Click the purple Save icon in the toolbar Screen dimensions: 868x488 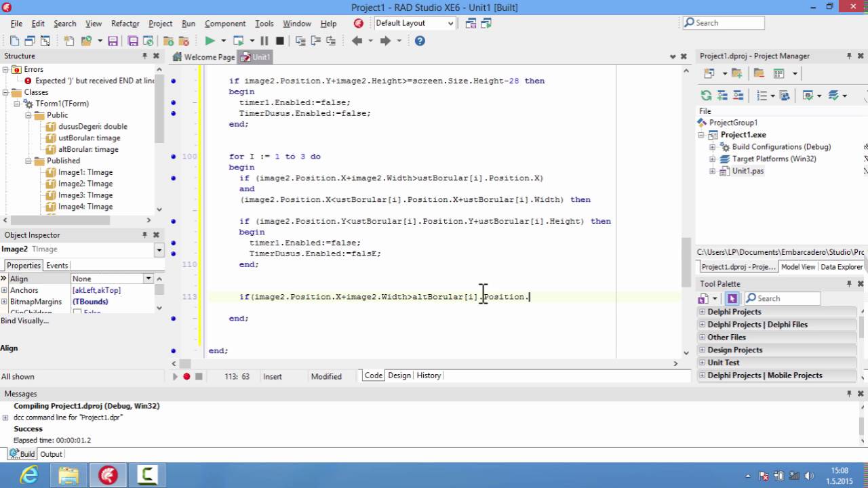pyautogui.click(x=113, y=41)
